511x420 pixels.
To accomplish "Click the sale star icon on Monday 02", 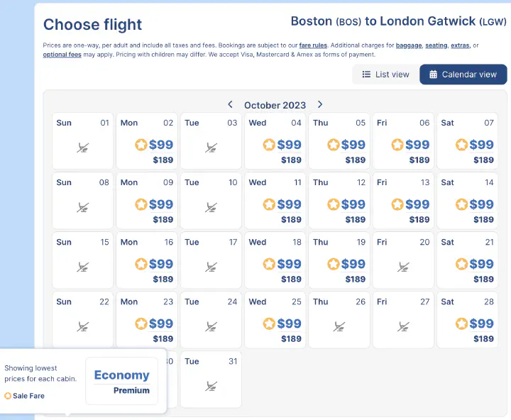I will click(x=141, y=145).
